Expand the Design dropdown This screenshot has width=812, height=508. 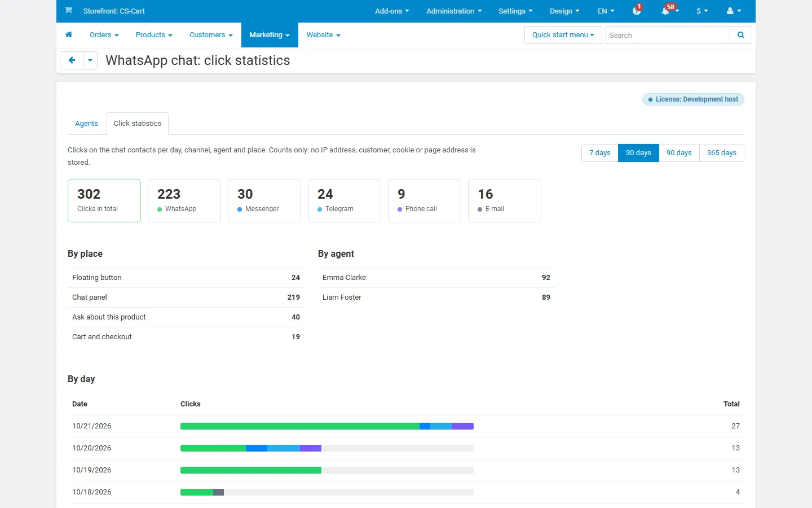point(564,11)
